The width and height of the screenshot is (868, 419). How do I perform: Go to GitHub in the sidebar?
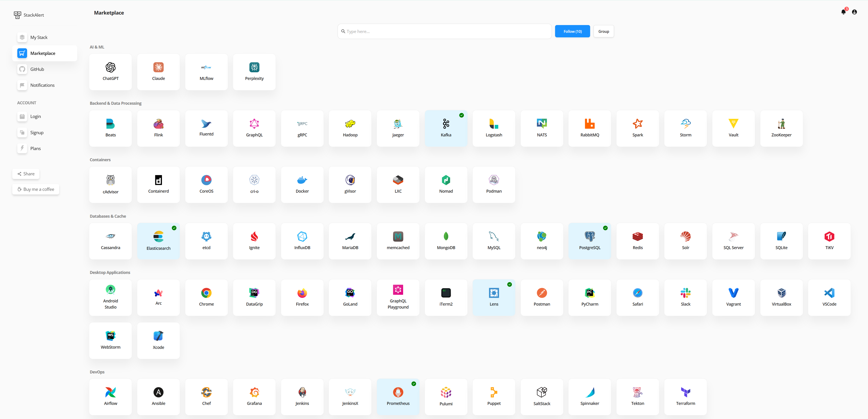coord(45,69)
